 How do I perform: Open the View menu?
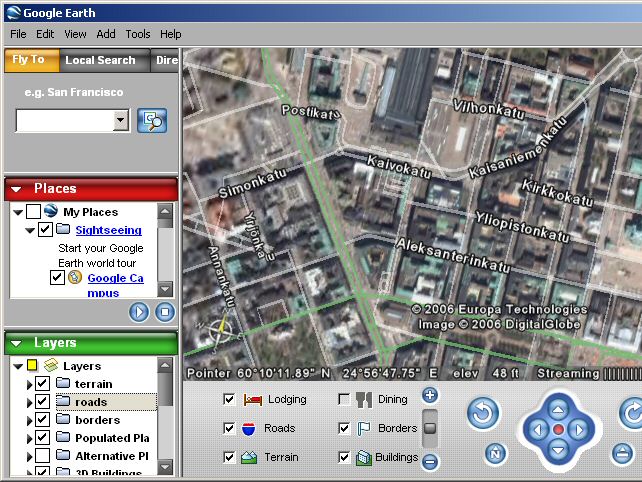click(x=75, y=34)
